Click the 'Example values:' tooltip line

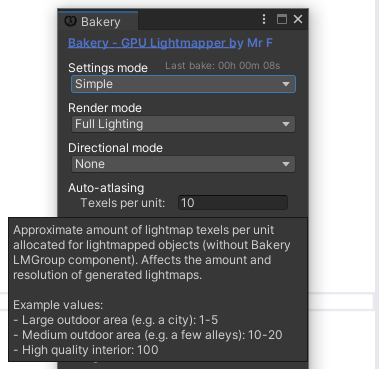(58, 305)
